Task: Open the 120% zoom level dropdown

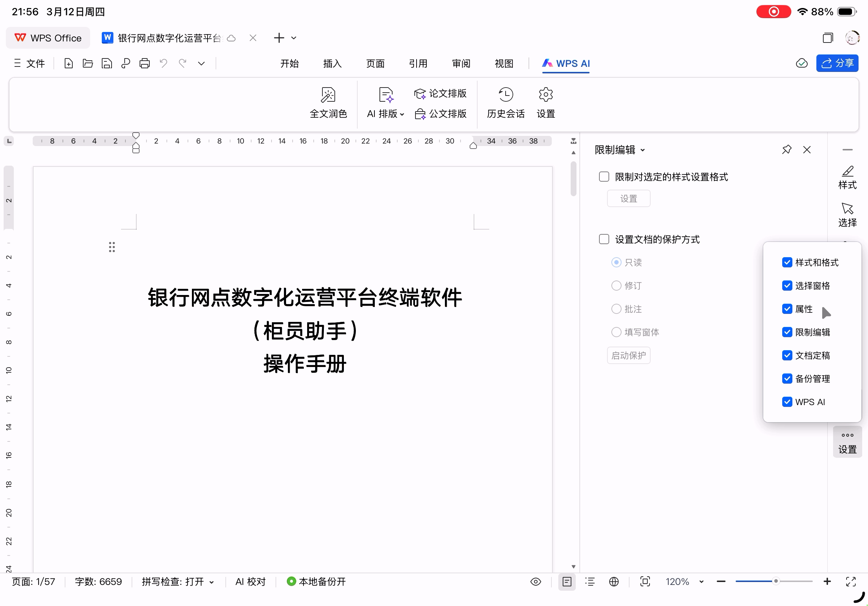Action: (x=701, y=581)
